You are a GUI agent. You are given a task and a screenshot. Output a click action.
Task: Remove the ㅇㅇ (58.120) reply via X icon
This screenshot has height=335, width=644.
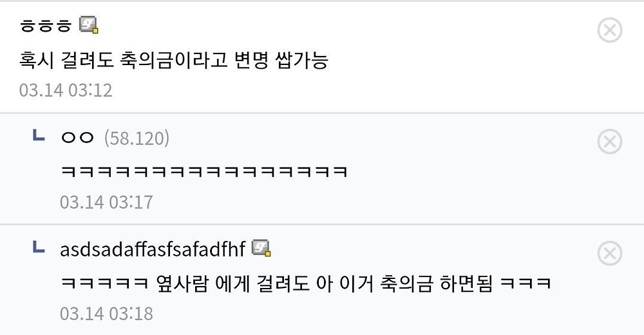[609, 142]
